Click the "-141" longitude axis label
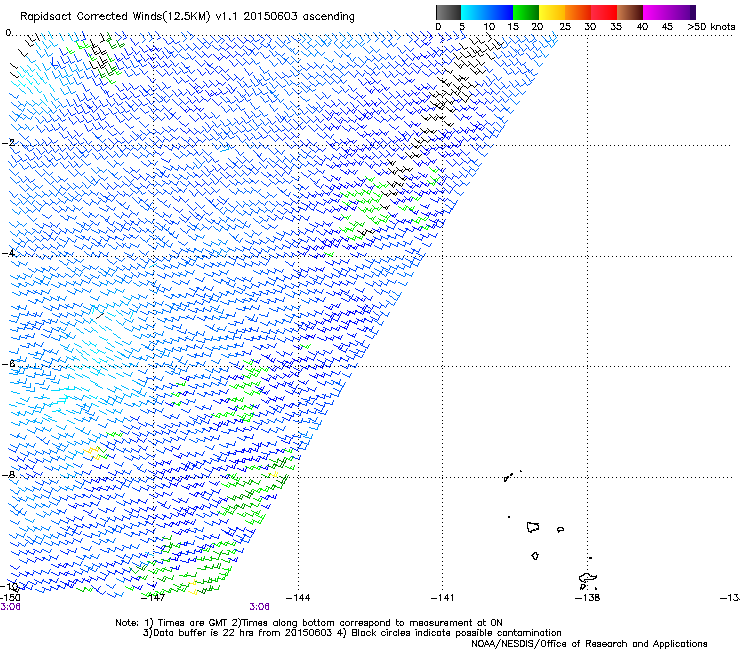The image size is (740, 650). (442, 598)
